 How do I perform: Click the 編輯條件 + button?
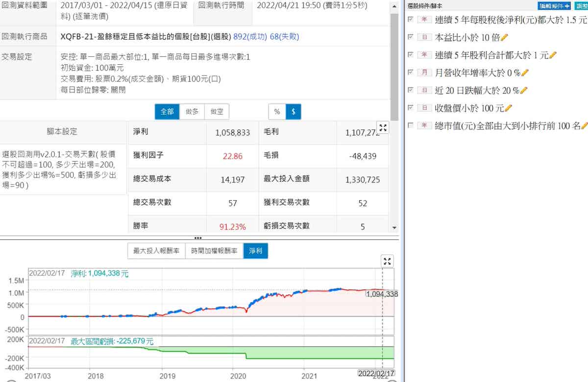554,6
